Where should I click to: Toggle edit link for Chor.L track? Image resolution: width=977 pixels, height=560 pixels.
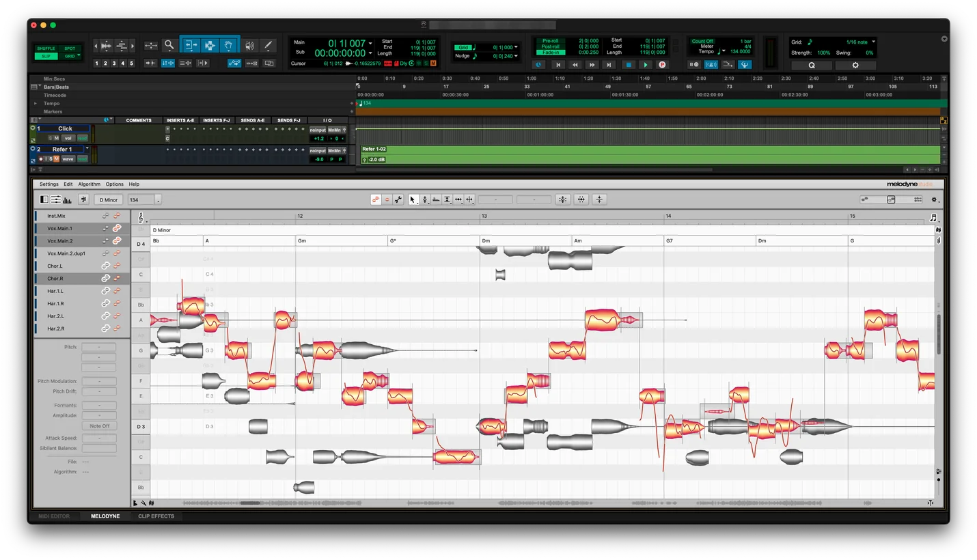tap(106, 266)
